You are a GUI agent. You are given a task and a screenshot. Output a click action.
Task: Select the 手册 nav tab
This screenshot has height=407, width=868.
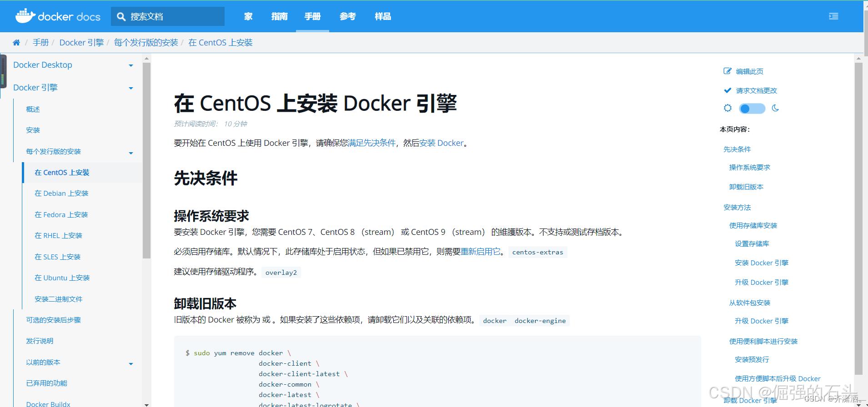click(x=312, y=16)
